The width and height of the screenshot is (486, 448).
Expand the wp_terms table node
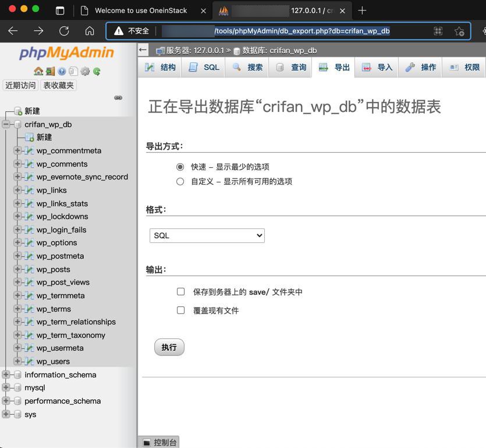coord(17,309)
